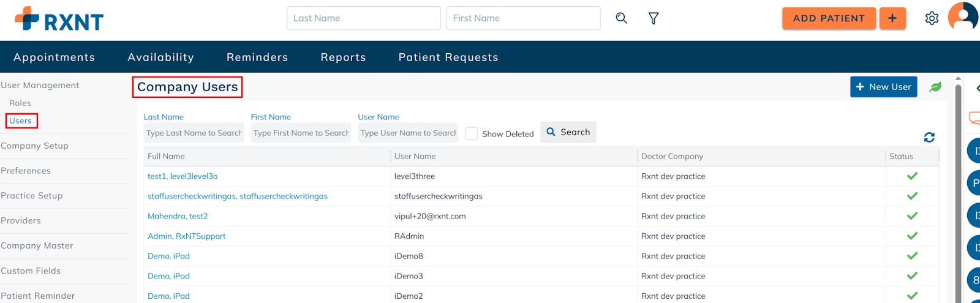Expand the Preferences sidebar section
This screenshot has width=980, height=303.
coord(26,171)
